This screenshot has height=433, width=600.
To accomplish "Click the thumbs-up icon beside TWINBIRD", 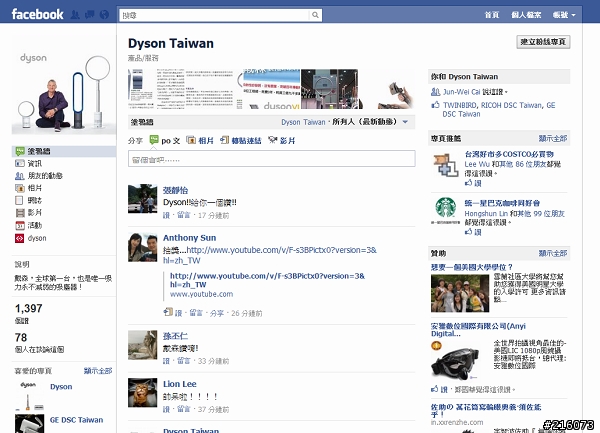I will tap(435, 105).
